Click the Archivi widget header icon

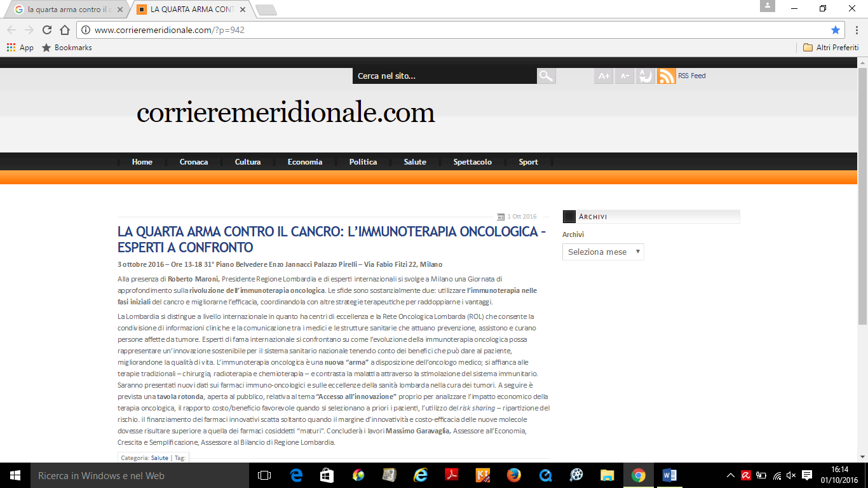[x=569, y=217]
